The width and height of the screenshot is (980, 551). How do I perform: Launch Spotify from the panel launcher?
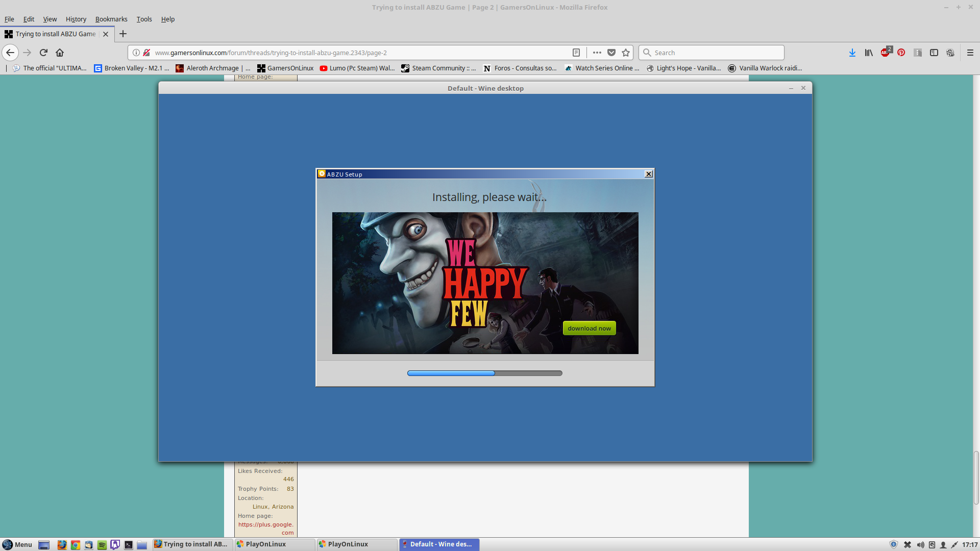click(102, 544)
